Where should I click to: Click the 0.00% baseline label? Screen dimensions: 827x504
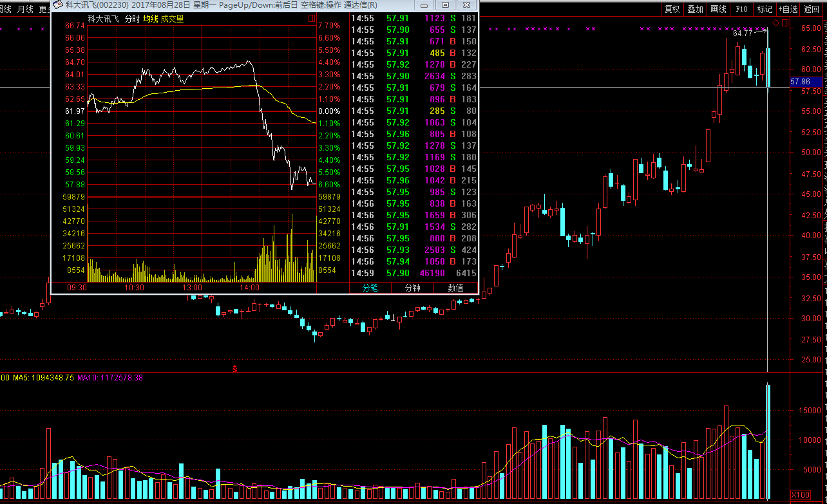click(x=328, y=111)
